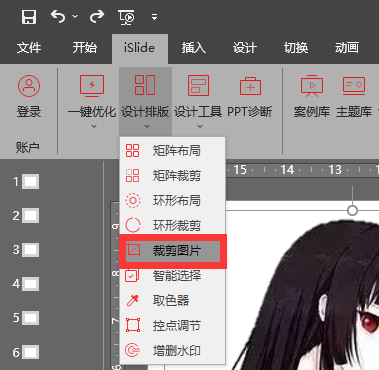This screenshot has height=370, width=379.
Task: Click the 一键优化 monitor icon
Action: click(92, 86)
